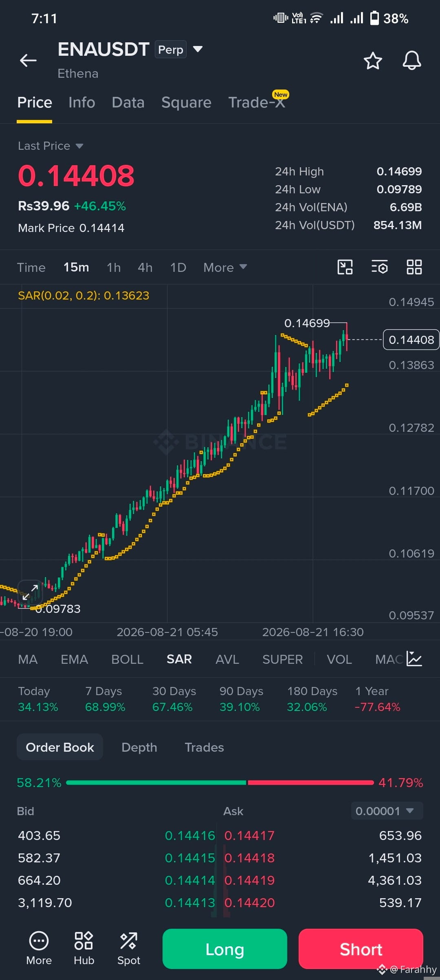Tap the SAR indicator value label
Viewport: 440px width, 980px height.
tap(84, 295)
